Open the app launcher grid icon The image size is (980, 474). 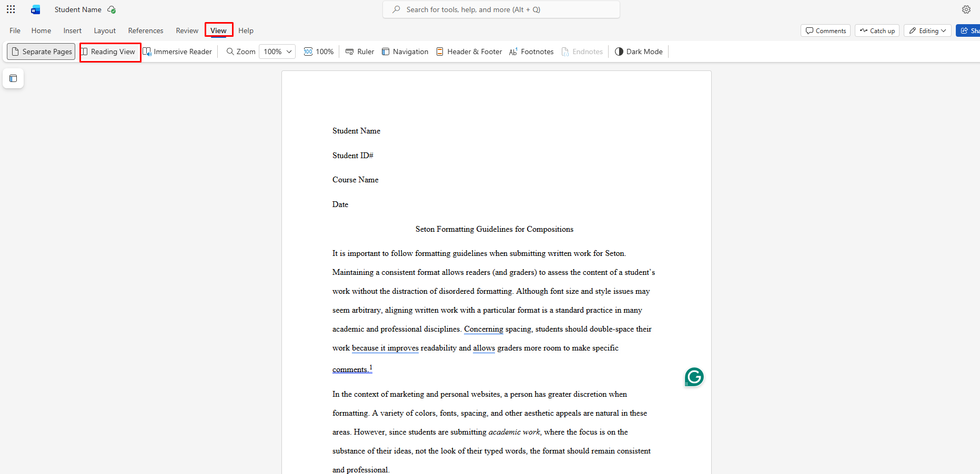(11, 9)
